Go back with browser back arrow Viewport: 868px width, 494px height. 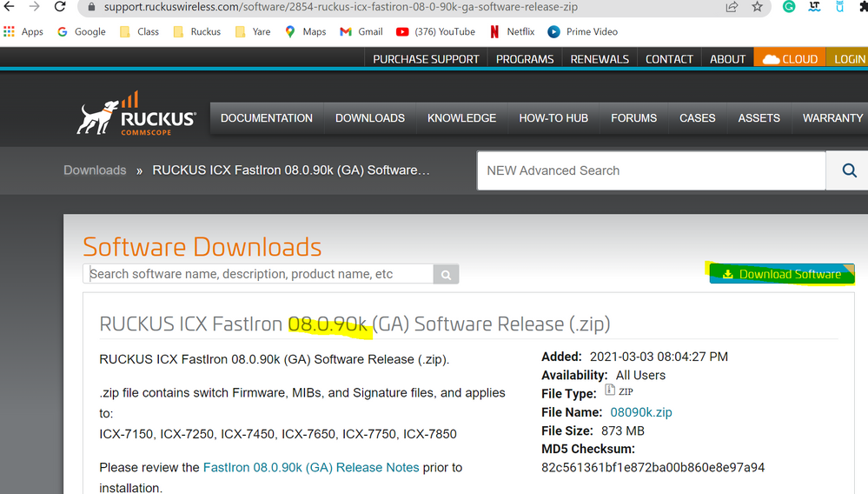point(9,7)
